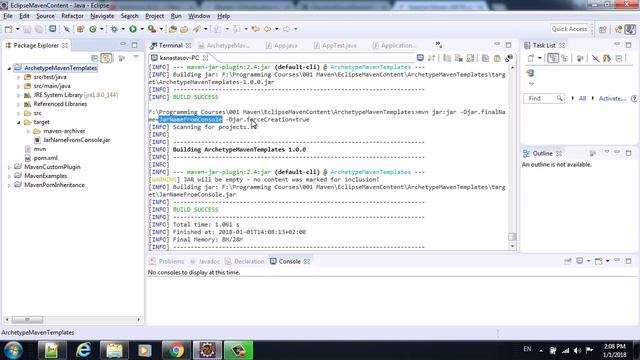Click the search magnifier in Find field
The width and height of the screenshot is (640, 360).
560,98
